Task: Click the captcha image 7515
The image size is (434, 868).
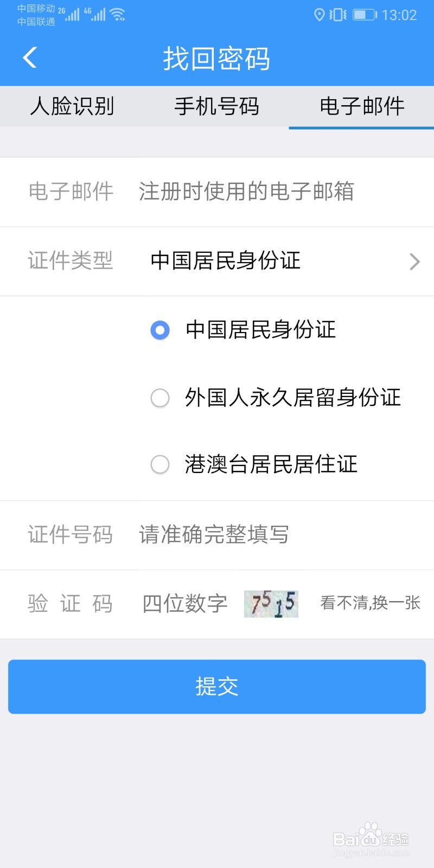Action: click(271, 604)
